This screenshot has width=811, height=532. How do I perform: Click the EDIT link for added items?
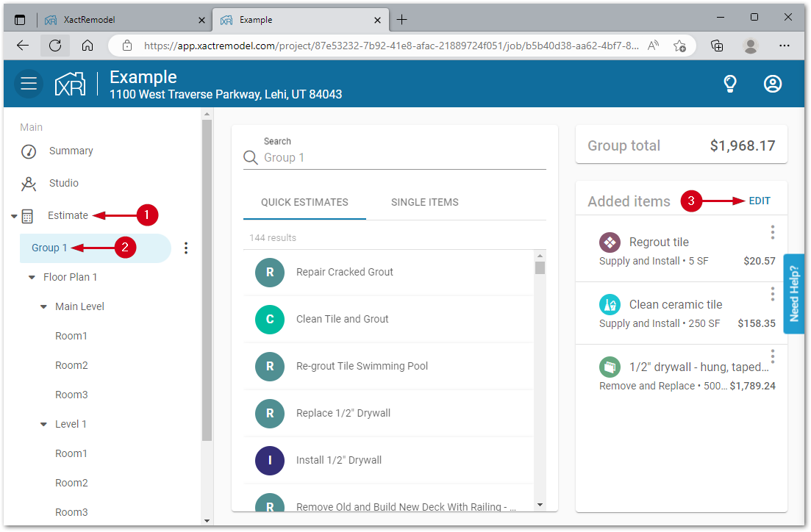pyautogui.click(x=760, y=201)
